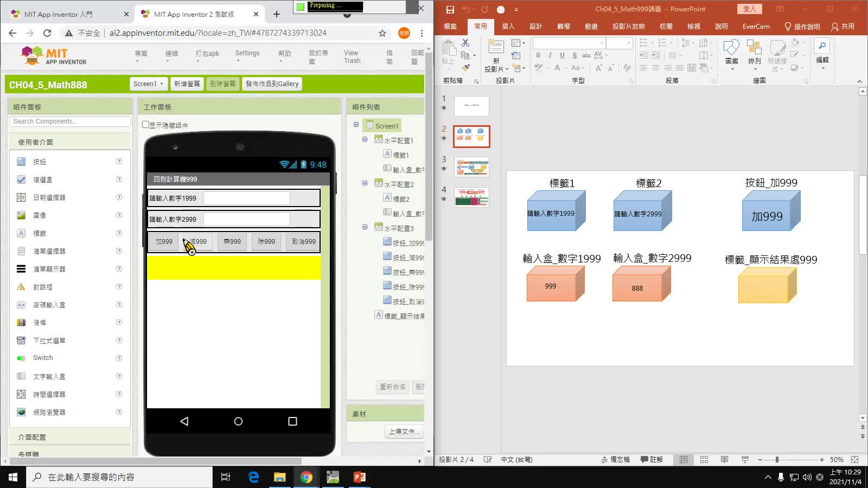This screenshot has height=488, width=868.
Task: Click the Search Components input field
Action: tap(70, 121)
